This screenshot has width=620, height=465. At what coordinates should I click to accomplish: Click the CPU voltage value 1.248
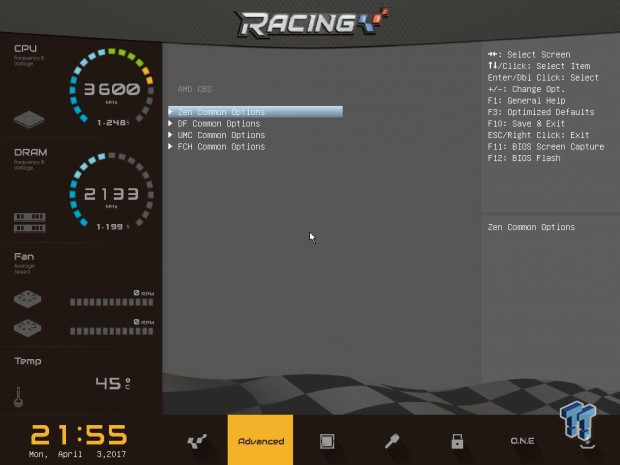[x=113, y=123]
